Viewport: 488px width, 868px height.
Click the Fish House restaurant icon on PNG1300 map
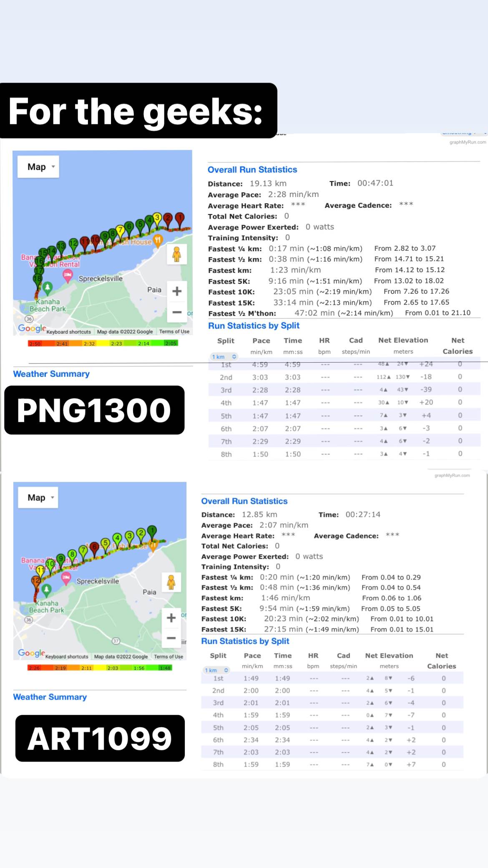(158, 240)
